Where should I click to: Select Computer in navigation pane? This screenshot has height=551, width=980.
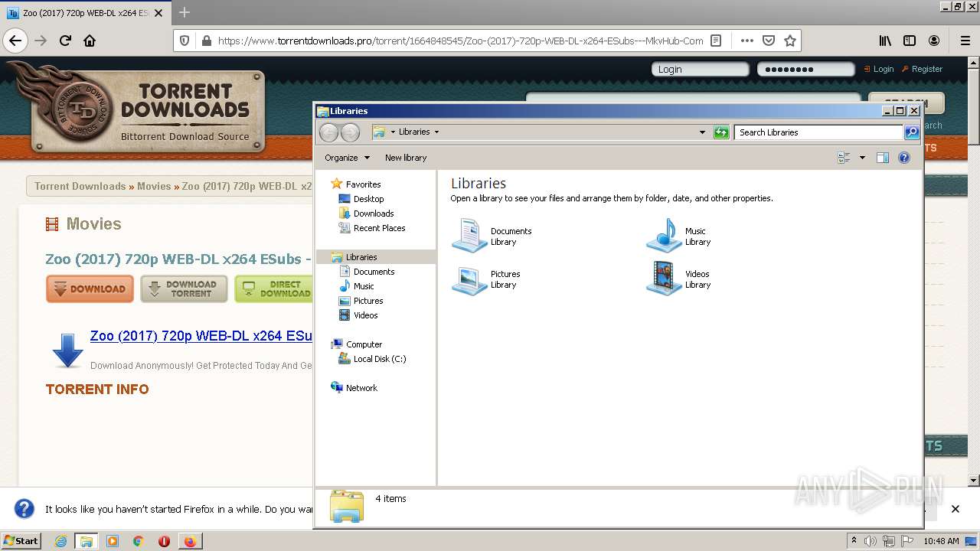364,344
